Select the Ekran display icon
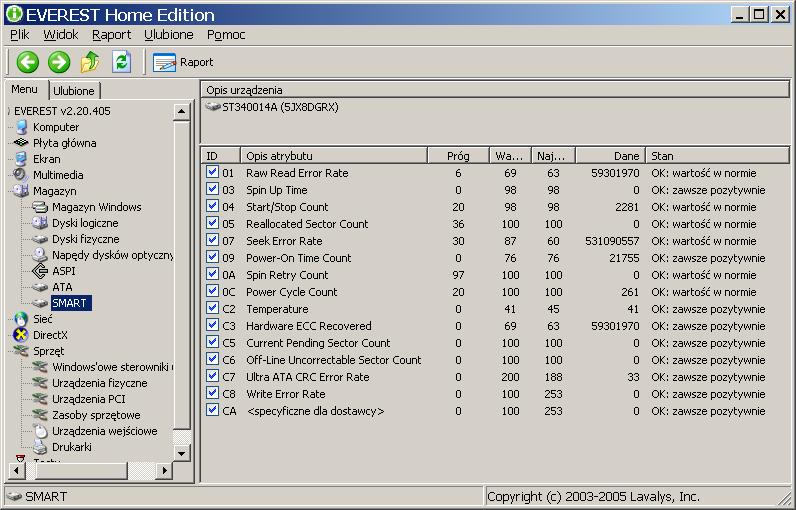796x510 pixels. (x=21, y=159)
